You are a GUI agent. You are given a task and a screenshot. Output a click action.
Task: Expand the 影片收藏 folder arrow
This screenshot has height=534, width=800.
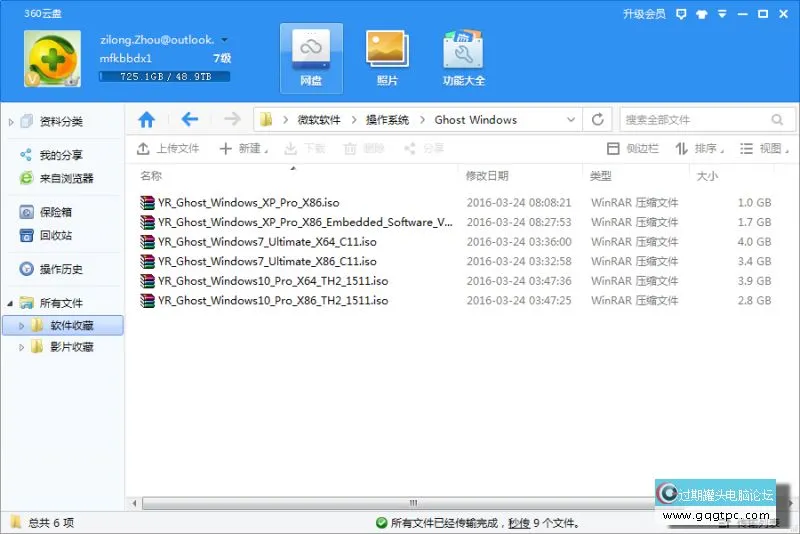pos(21,347)
